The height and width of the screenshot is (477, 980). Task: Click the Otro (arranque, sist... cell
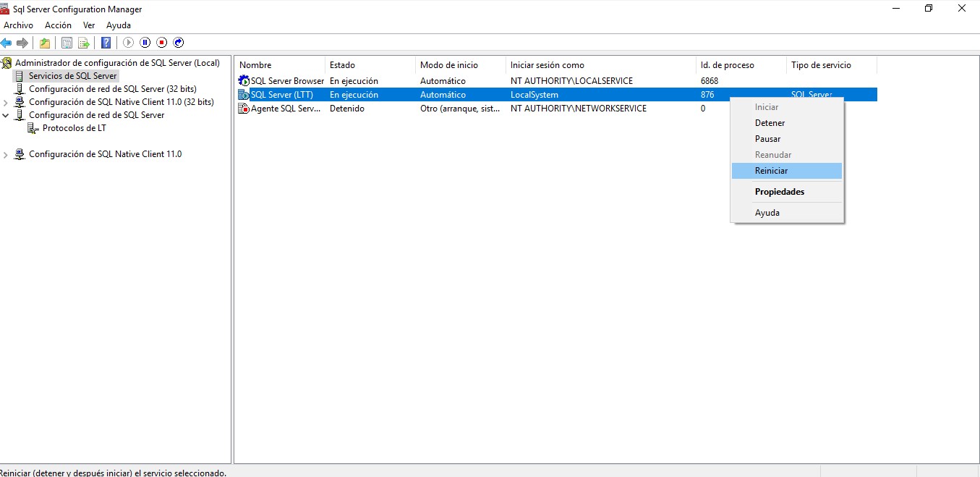click(x=460, y=109)
